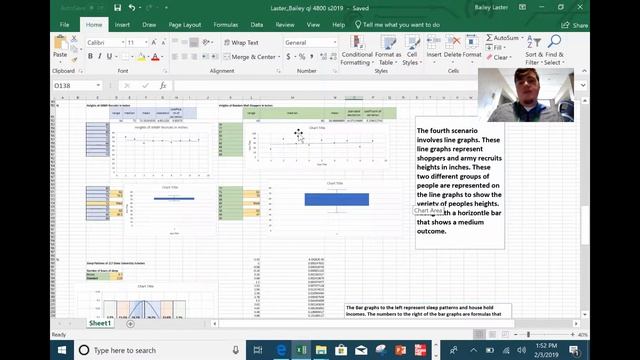Adjust the zoom slider
This screenshot has height=360, width=640.
tap(528, 335)
